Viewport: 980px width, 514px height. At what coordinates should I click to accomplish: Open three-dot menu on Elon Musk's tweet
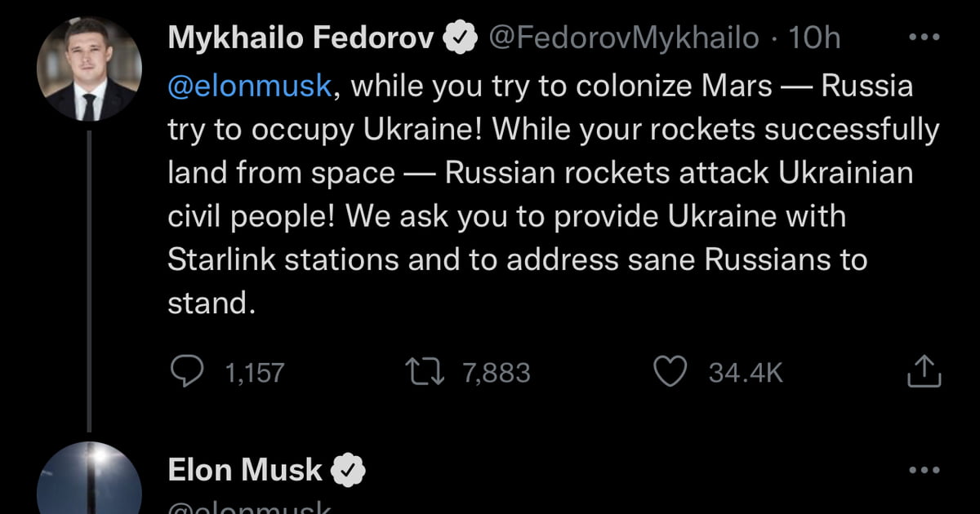coord(924,470)
